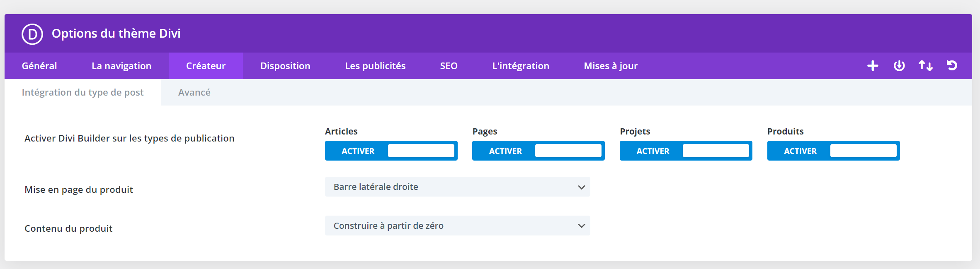Screen dimensions: 980x269
Task: Switch to L'intégration tab
Action: pyautogui.click(x=521, y=66)
